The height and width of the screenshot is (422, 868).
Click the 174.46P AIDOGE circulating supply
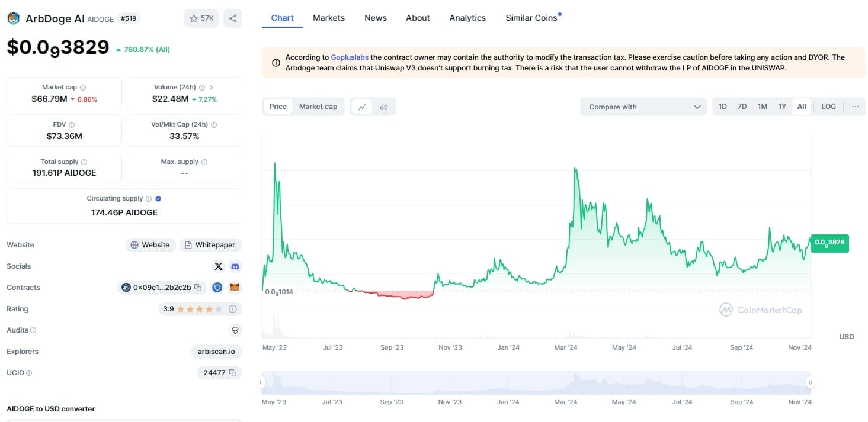coord(124,212)
